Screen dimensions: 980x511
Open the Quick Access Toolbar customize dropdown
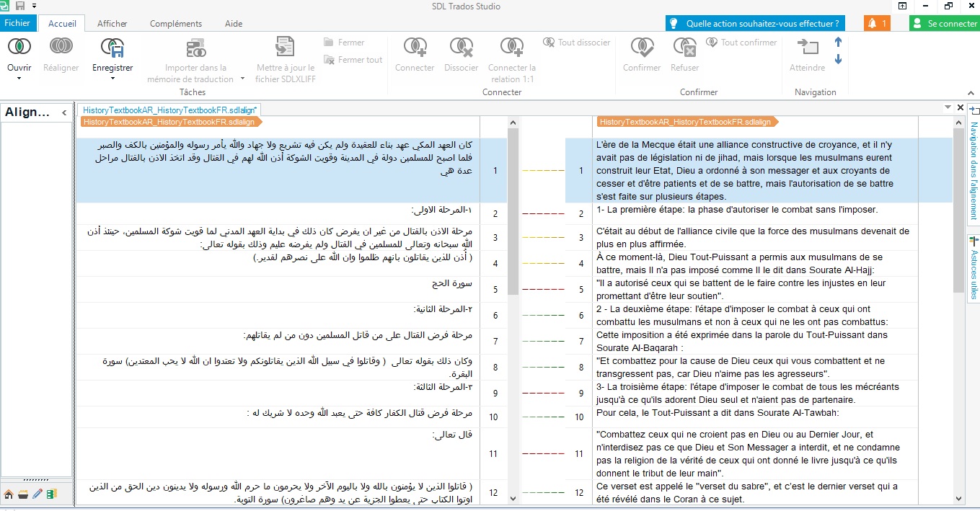coord(34,6)
